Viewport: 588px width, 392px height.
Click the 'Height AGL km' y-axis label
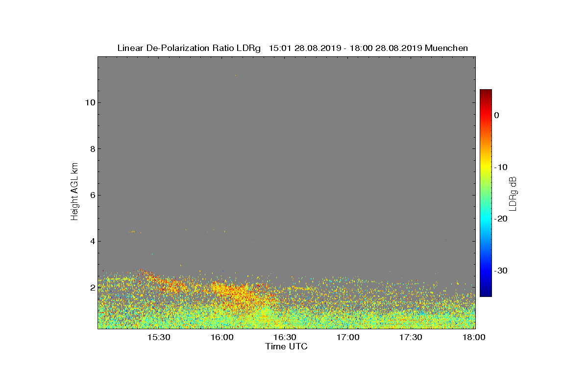tap(74, 192)
